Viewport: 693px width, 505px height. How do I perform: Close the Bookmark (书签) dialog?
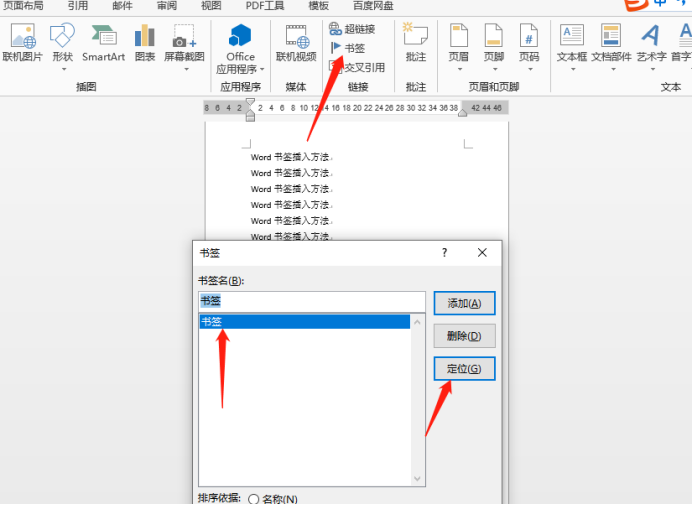(482, 253)
